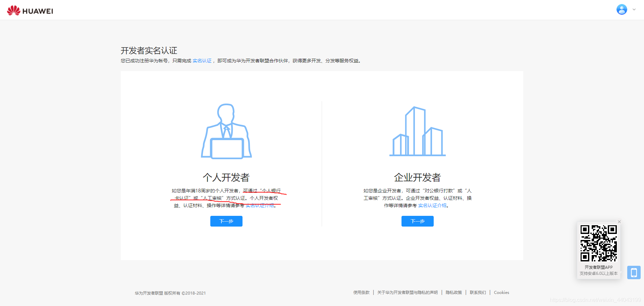Screen dimensions: 644x306
Task: Open 实名认证介绍 link in enterprise developer text
Action: (x=432, y=205)
